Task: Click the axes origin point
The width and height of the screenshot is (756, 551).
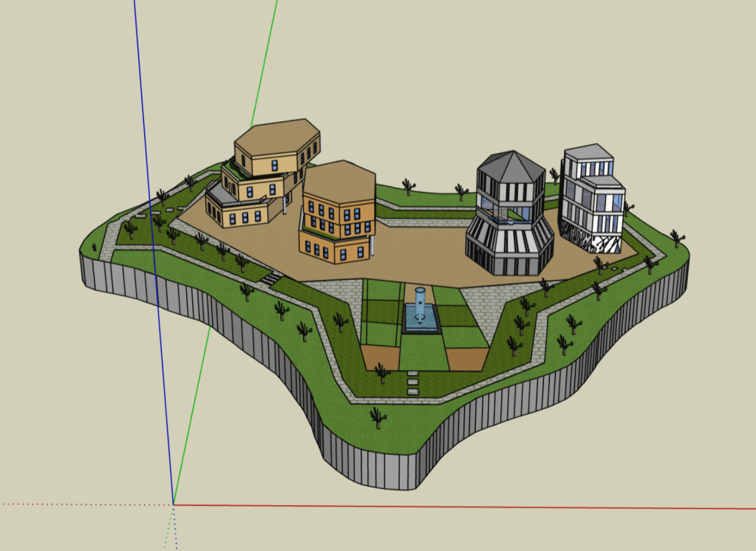Action: click(x=173, y=504)
